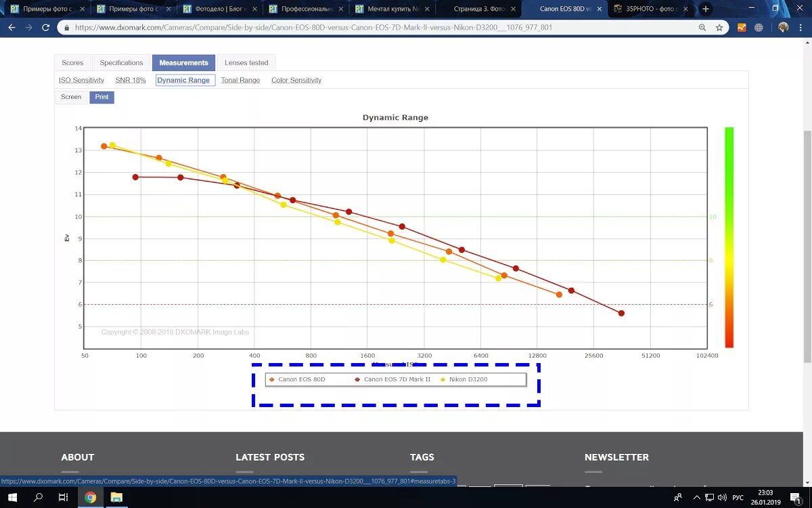
Task: Open the volume control in tray
Action: (x=722, y=497)
